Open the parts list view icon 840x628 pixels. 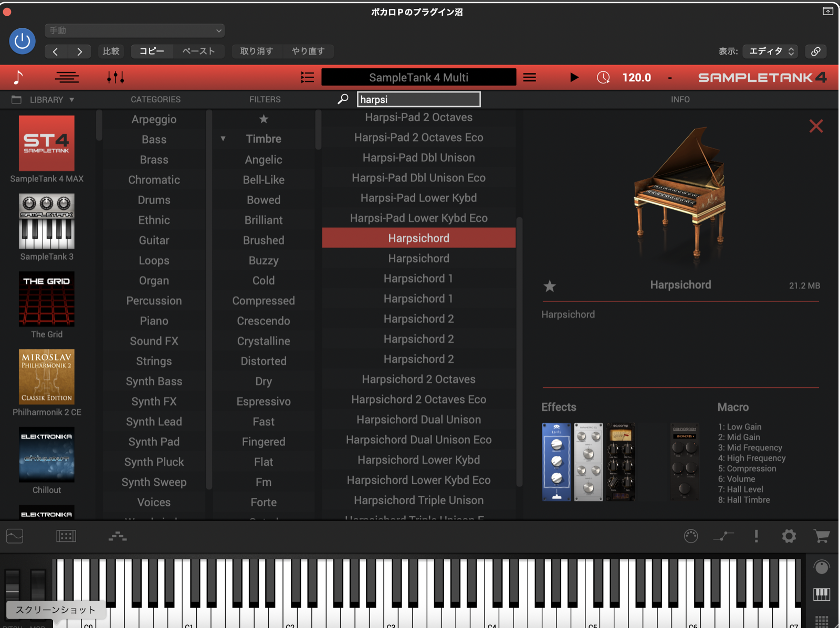click(67, 78)
